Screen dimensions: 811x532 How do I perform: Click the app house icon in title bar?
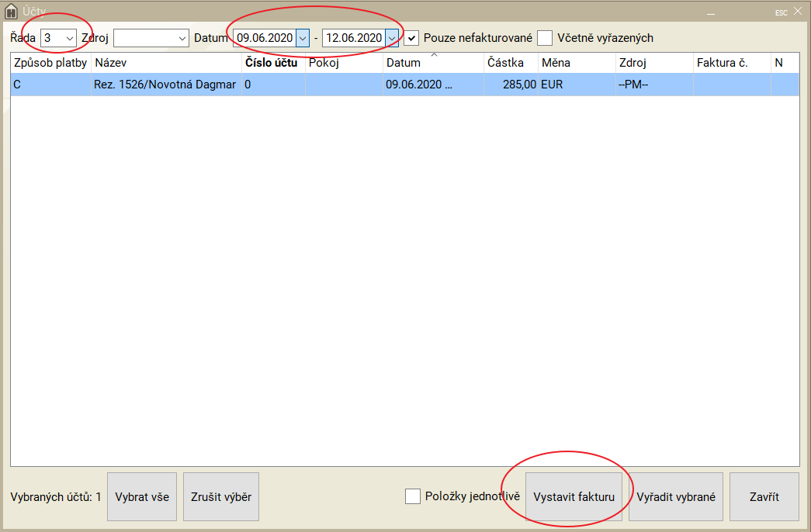click(11, 12)
